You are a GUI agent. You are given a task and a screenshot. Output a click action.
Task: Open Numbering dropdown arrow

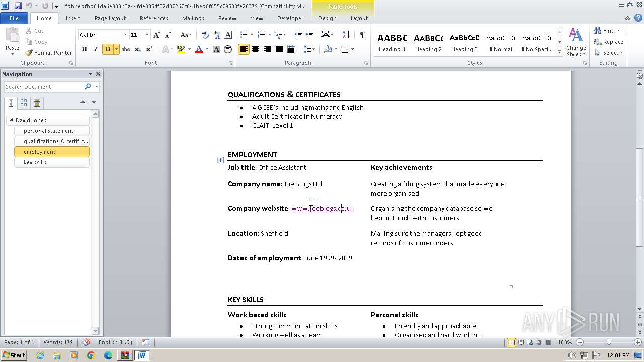pos(269,35)
